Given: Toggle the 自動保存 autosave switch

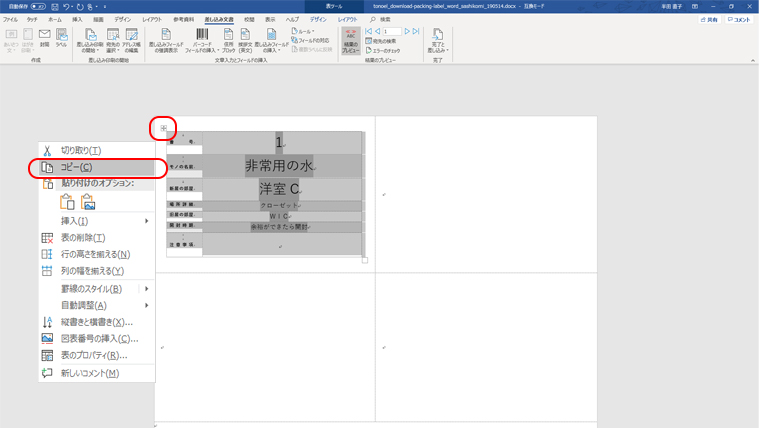Looking at the screenshot, I should point(38,6).
